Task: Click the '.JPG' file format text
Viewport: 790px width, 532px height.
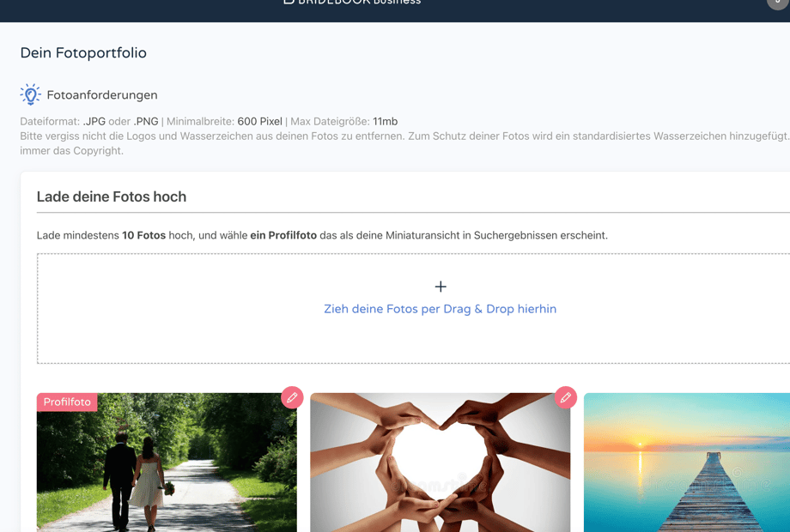Action: tap(94, 121)
